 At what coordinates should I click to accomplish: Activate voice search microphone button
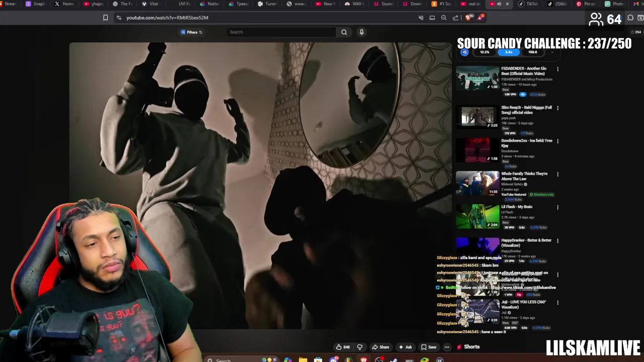tap(361, 32)
